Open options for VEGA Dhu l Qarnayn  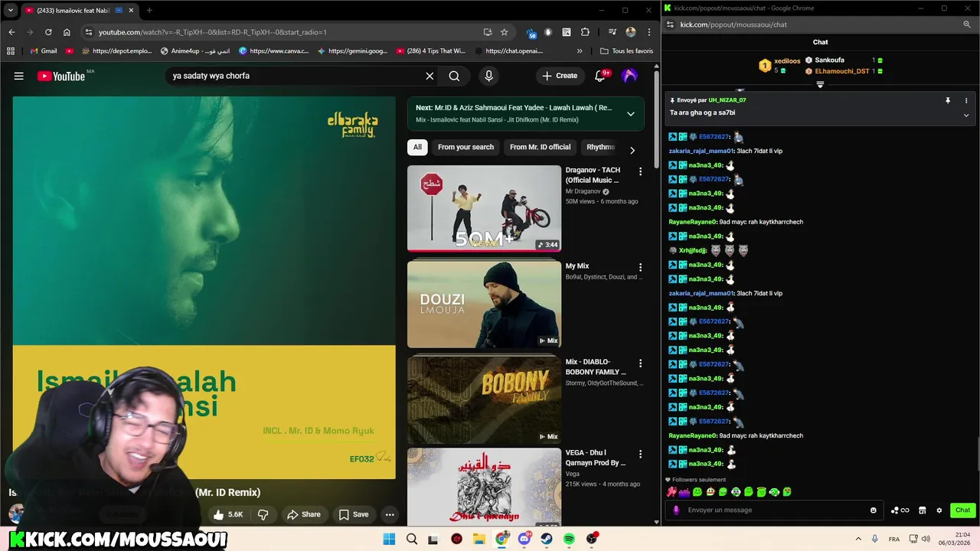[640, 454]
